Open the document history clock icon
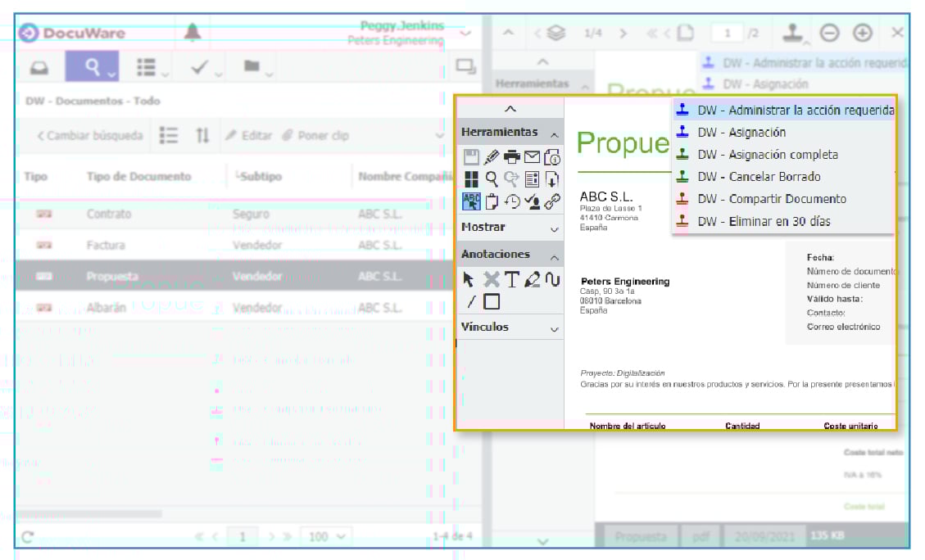The width and height of the screenshot is (925, 560). 512,201
